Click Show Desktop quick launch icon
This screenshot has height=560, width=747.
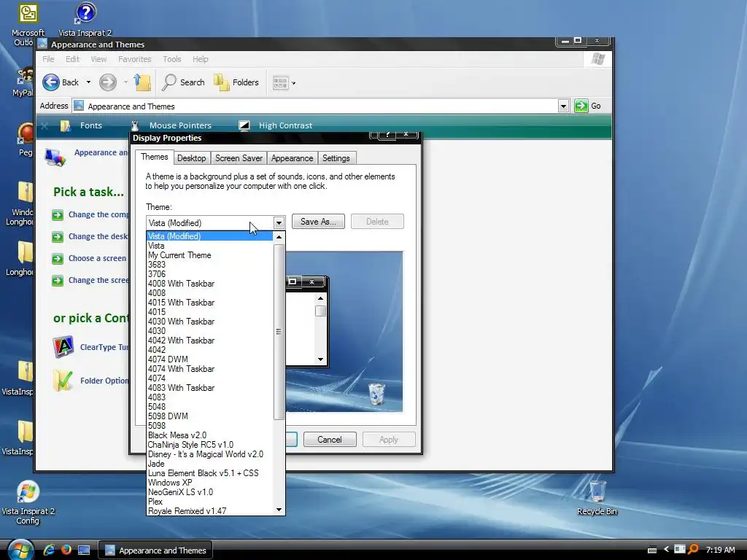(x=84, y=550)
